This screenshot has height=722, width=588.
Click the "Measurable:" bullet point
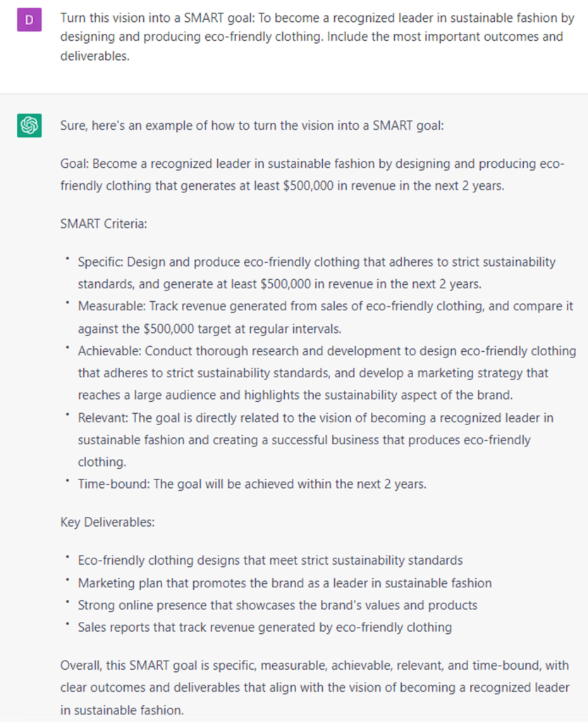pyautogui.click(x=325, y=317)
